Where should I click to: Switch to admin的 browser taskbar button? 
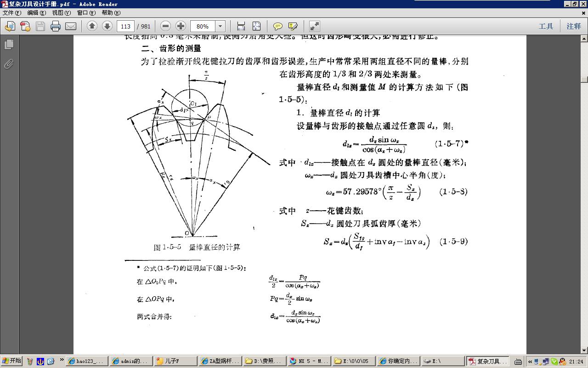[131, 362]
